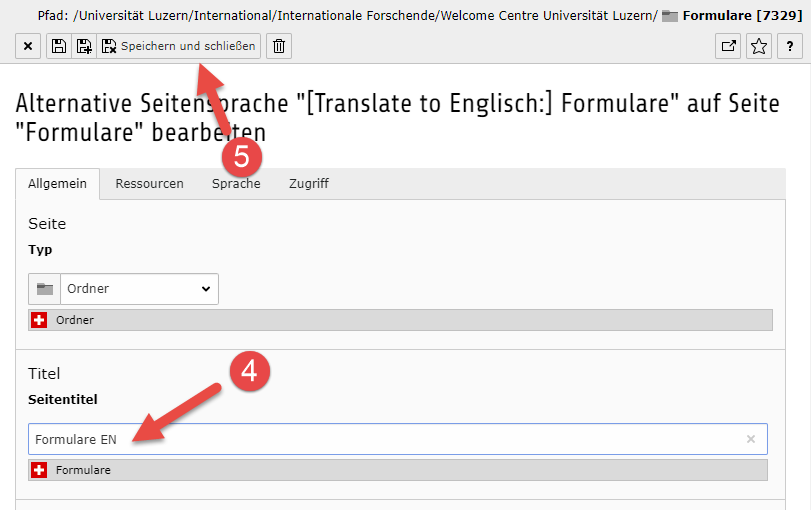Click the save document disk icon
This screenshot has width=811, height=510.
pyautogui.click(x=59, y=46)
